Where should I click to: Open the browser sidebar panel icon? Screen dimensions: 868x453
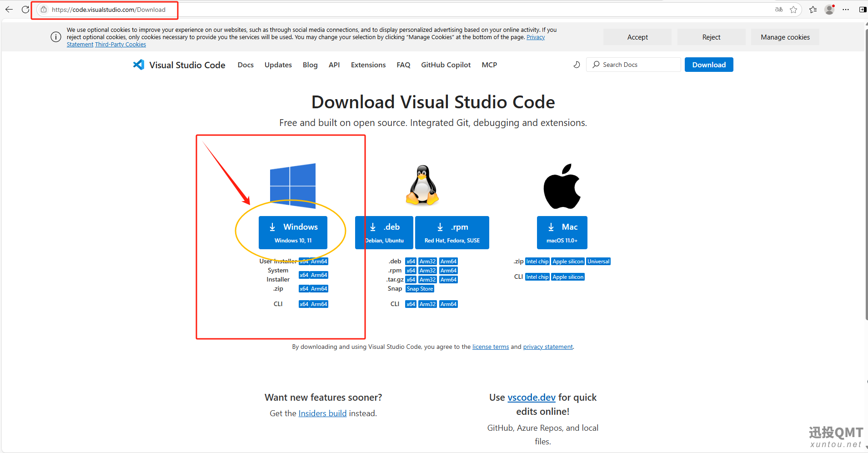[863, 10]
